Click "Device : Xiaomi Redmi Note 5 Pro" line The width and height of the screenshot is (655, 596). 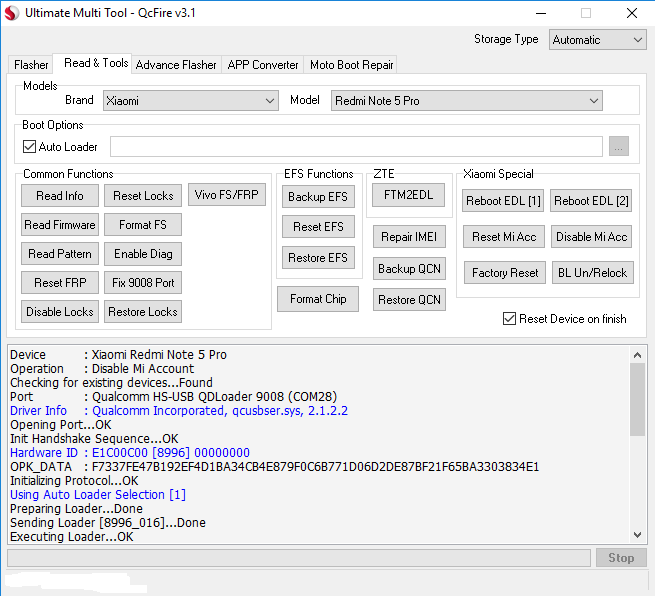pyautogui.click(x=118, y=355)
